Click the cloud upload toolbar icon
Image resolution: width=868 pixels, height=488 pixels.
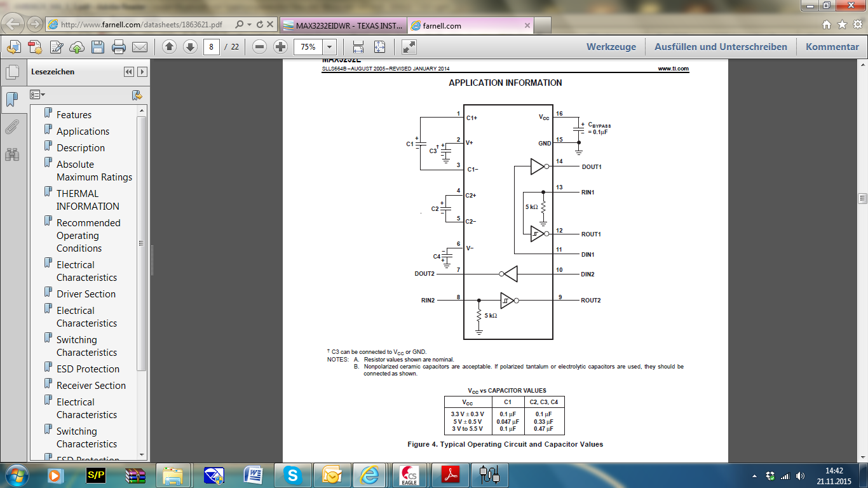tap(77, 47)
